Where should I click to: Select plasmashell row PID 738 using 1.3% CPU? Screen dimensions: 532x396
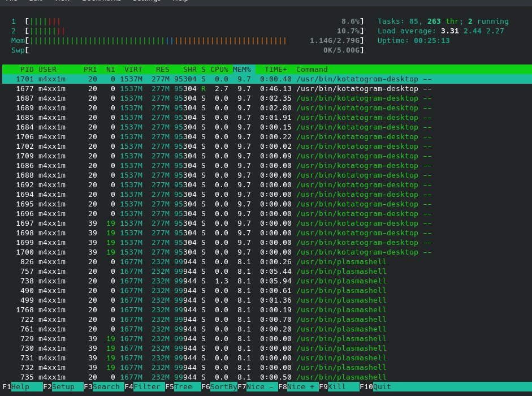pos(267,281)
